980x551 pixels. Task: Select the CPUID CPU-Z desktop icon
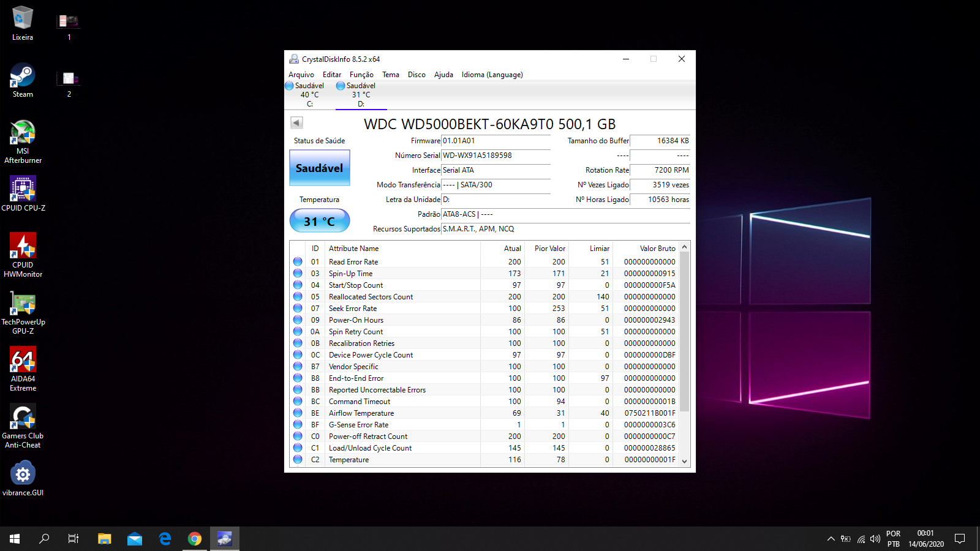23,194
